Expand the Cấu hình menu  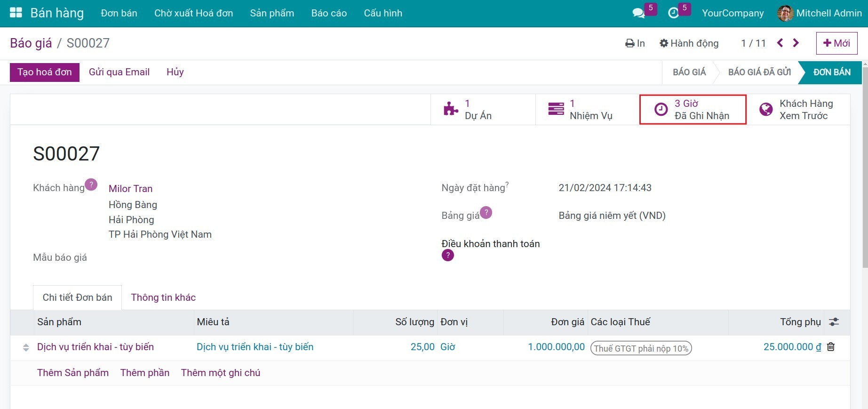pyautogui.click(x=383, y=13)
